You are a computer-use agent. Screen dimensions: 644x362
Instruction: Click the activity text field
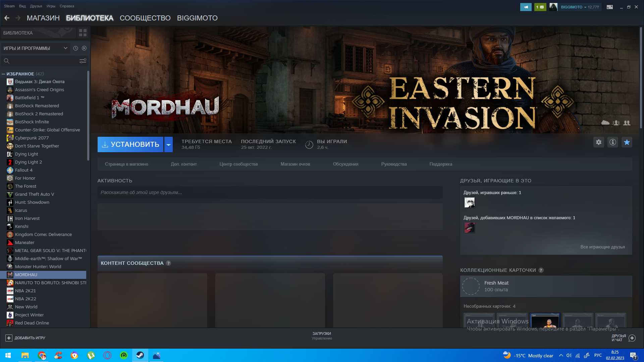270,193
